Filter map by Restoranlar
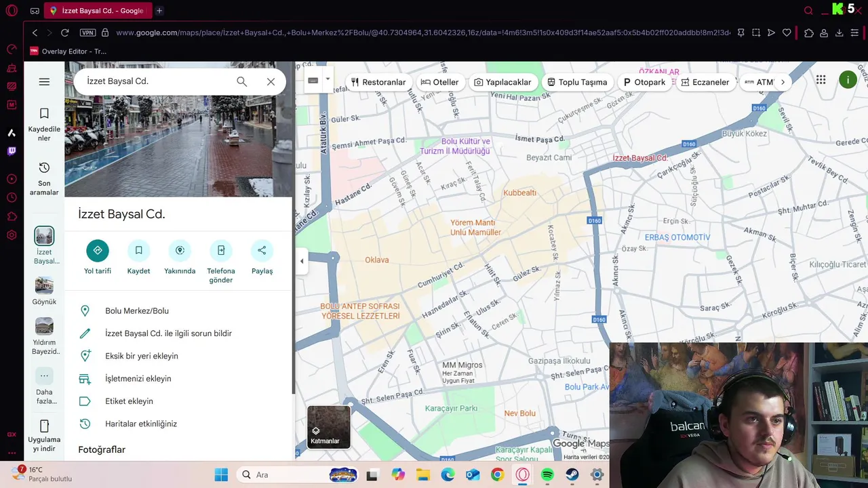This screenshot has width=868, height=488. (x=378, y=82)
